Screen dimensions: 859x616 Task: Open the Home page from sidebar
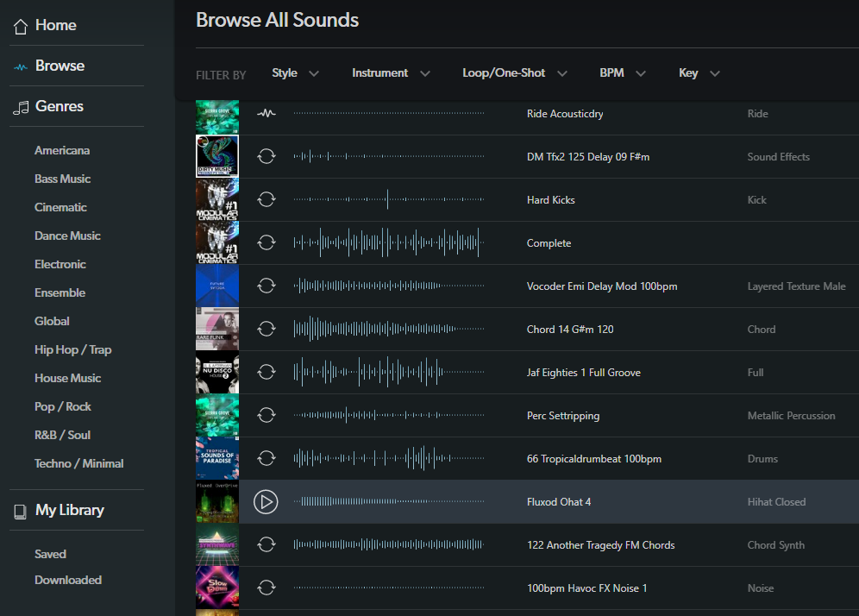point(55,25)
